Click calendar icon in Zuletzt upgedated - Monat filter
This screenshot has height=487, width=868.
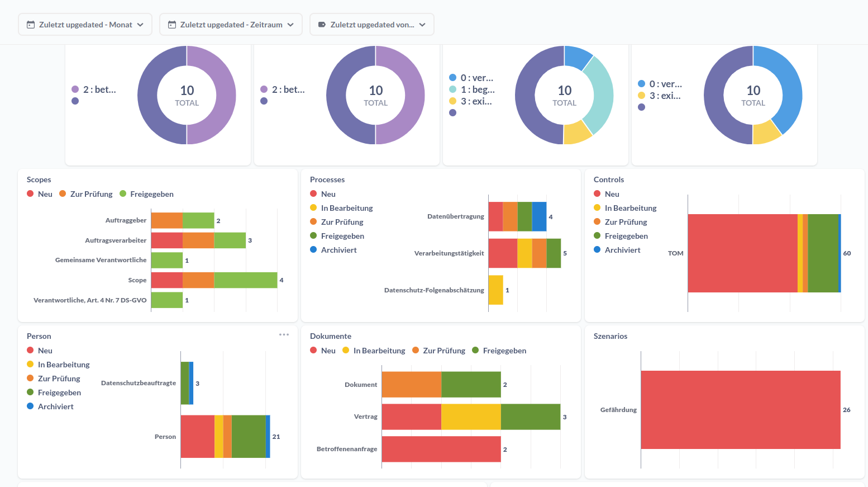click(31, 25)
